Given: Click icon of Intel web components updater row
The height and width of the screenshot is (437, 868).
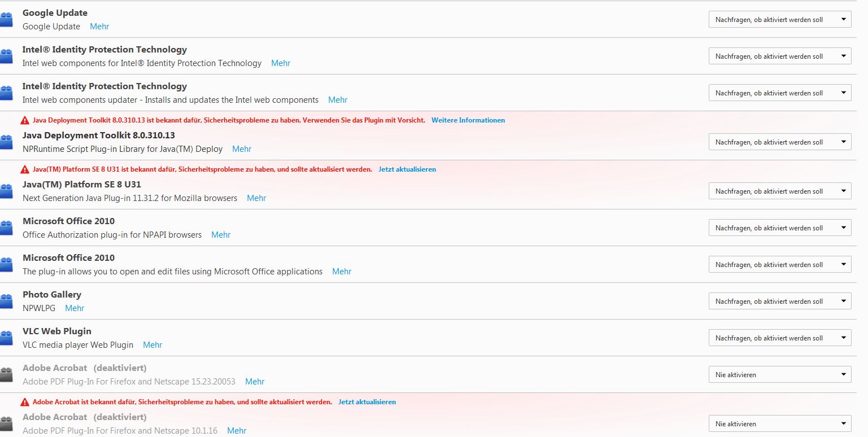Looking at the screenshot, I should (x=6, y=93).
